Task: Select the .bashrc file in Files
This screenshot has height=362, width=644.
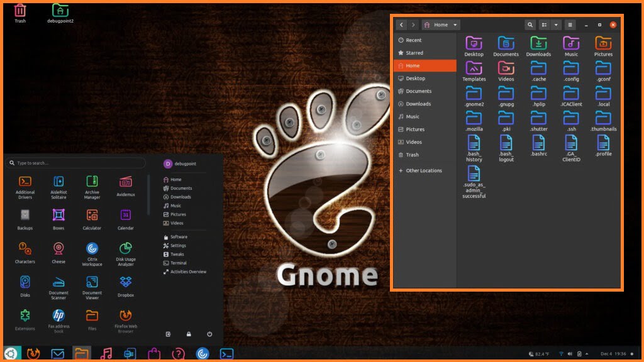Action: pyautogui.click(x=538, y=146)
